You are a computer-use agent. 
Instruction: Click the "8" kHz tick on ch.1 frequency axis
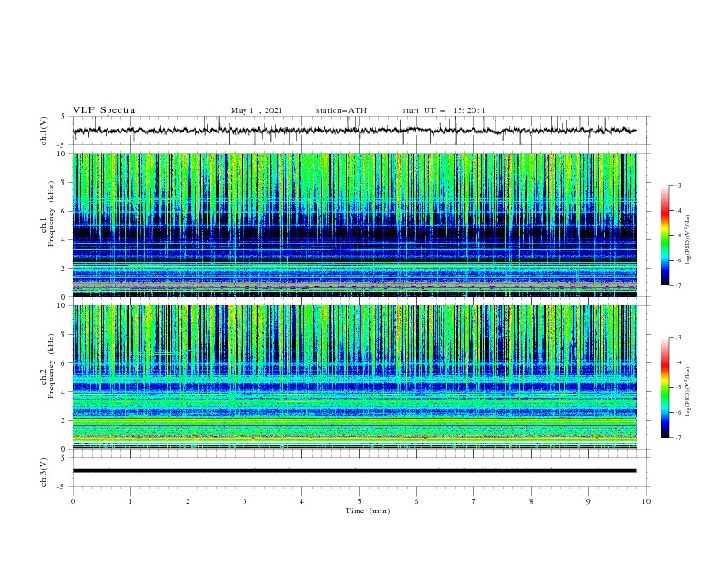point(64,182)
